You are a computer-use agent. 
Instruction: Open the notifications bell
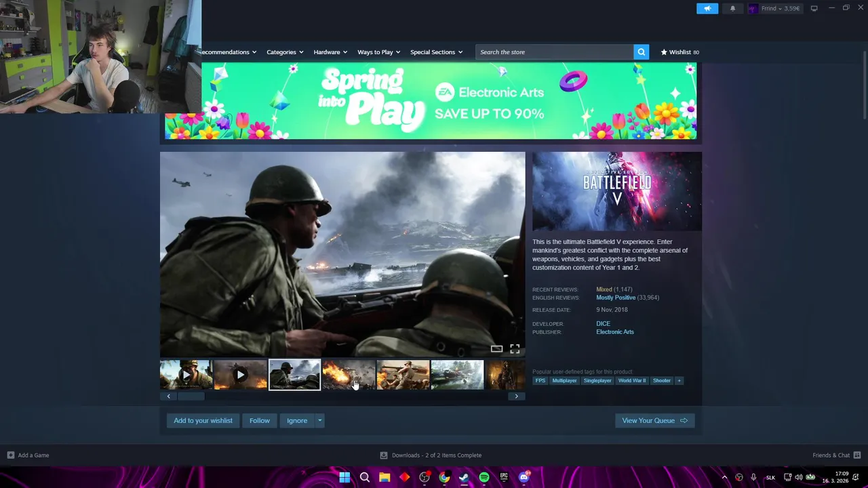[x=732, y=8]
